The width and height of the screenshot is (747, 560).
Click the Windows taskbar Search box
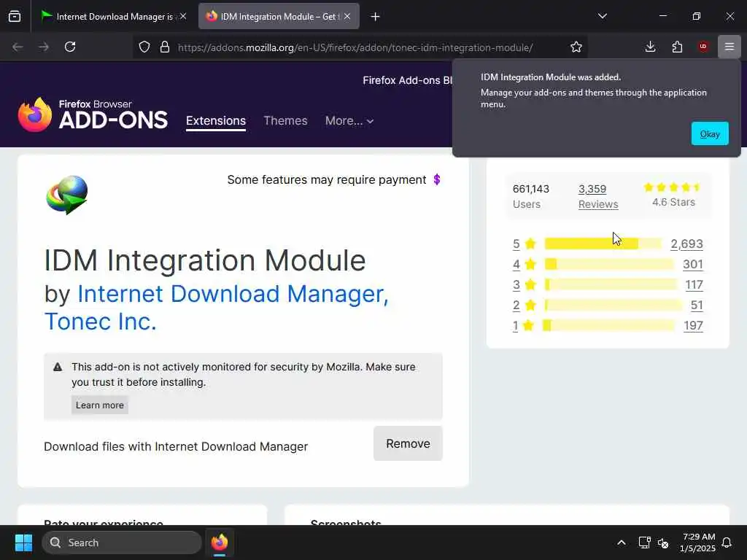click(x=122, y=542)
